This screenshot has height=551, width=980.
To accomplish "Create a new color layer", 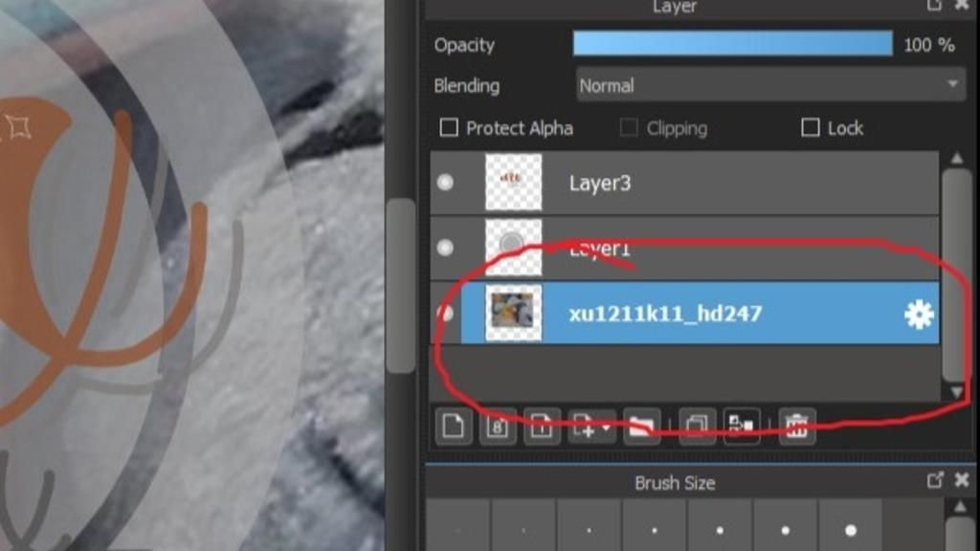I will (453, 427).
